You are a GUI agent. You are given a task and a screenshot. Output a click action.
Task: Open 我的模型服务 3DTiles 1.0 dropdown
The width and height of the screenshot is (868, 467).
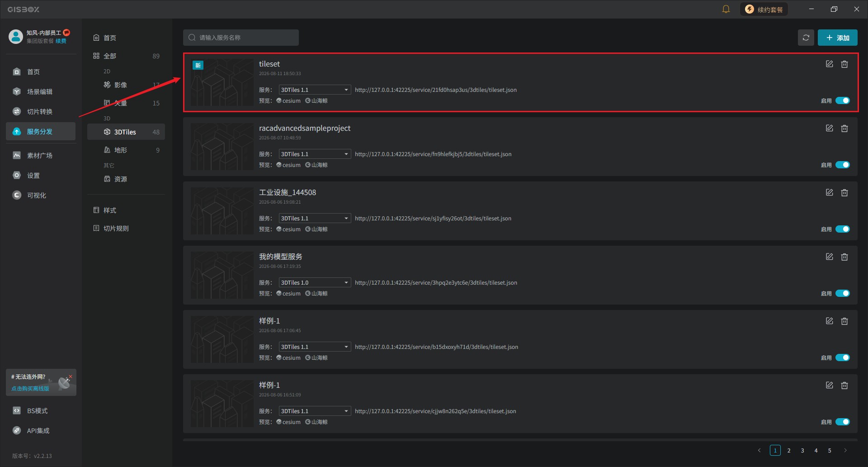point(315,282)
